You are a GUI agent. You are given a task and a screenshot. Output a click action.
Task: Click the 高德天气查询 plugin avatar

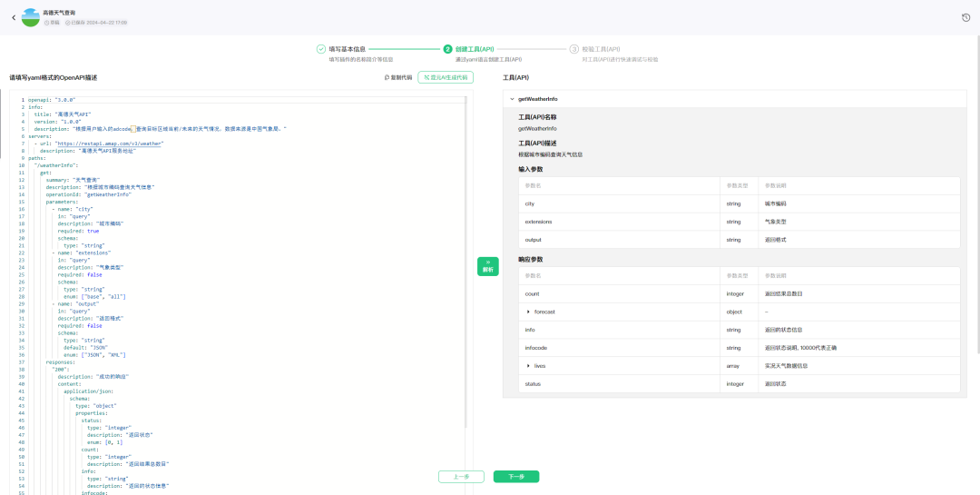tap(31, 17)
